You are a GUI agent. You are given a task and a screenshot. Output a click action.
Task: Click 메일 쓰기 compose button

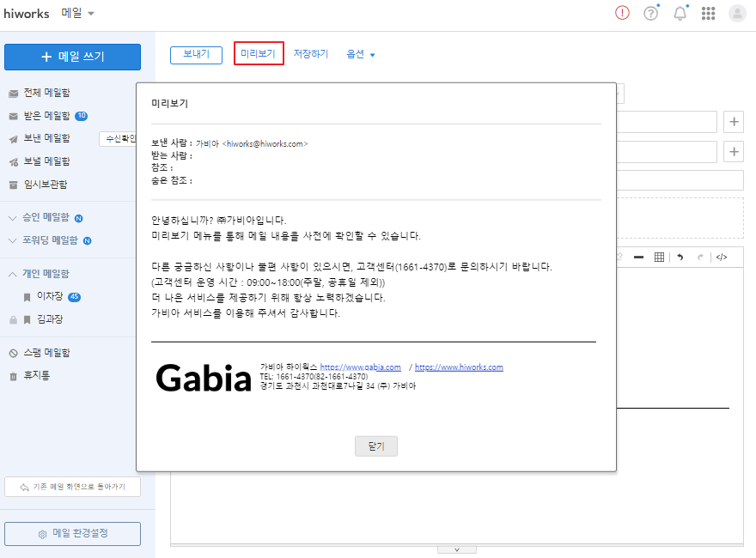[72, 57]
